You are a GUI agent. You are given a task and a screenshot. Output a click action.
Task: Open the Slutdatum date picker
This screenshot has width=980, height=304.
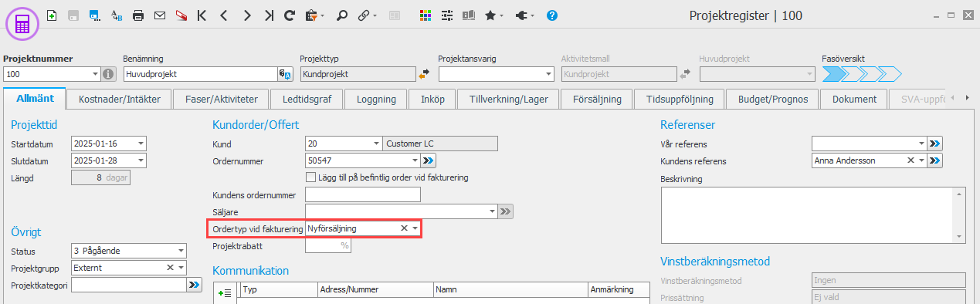141,160
